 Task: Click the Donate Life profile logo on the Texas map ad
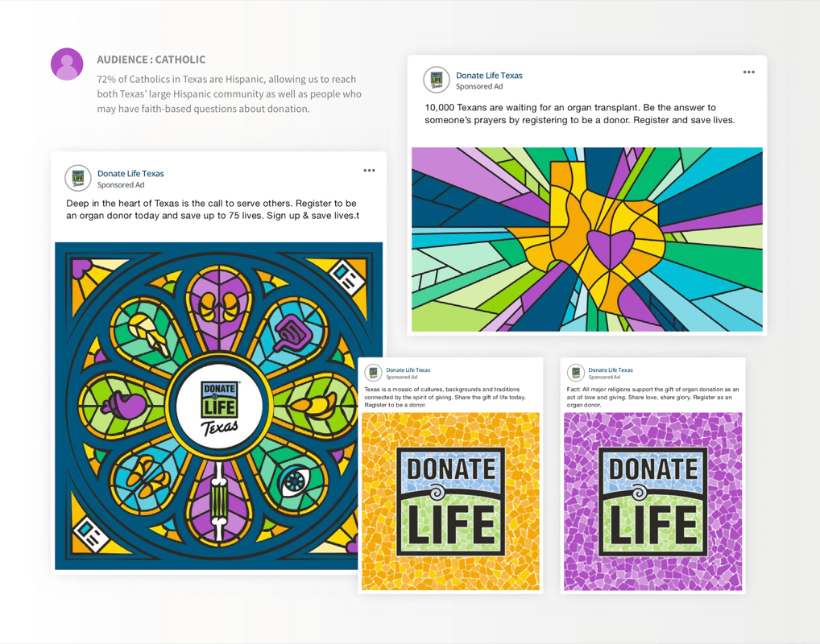[x=436, y=80]
